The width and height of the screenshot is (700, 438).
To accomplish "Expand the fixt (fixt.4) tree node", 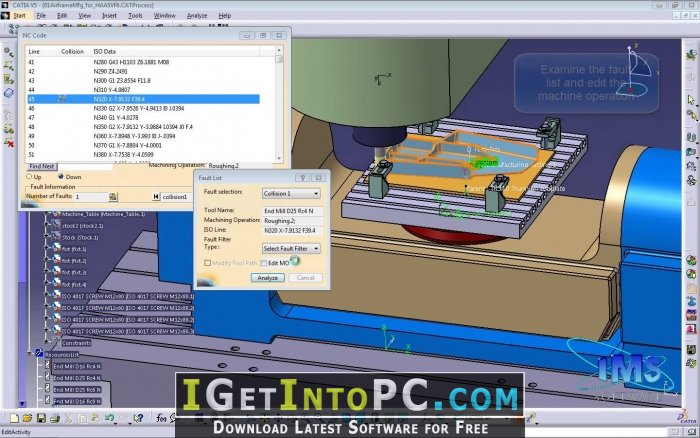I will [x=46, y=284].
